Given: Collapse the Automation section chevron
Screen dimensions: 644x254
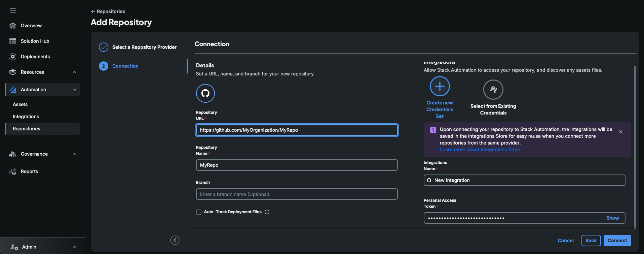Looking at the screenshot, I should (x=75, y=90).
